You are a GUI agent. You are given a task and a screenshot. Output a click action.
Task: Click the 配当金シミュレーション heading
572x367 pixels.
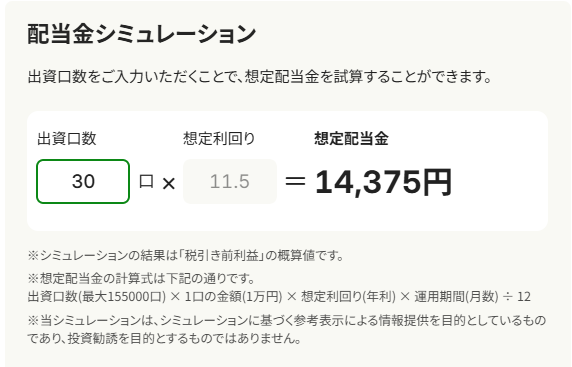coord(142,34)
